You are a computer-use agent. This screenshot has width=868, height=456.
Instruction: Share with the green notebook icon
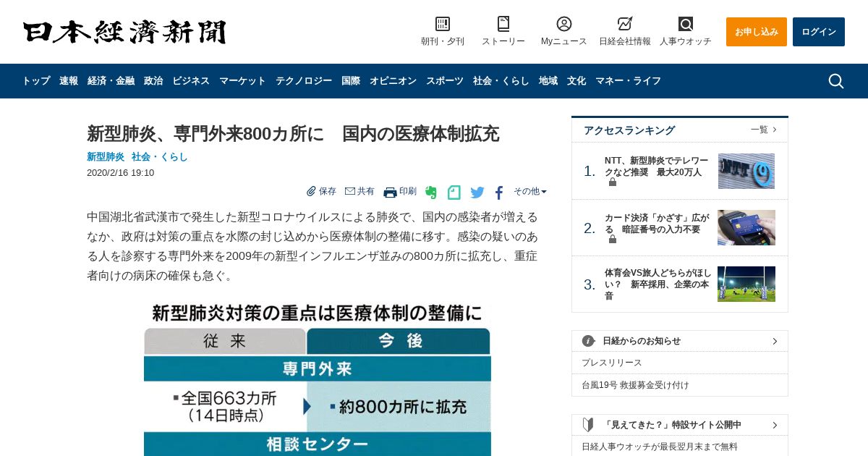pyautogui.click(x=454, y=193)
